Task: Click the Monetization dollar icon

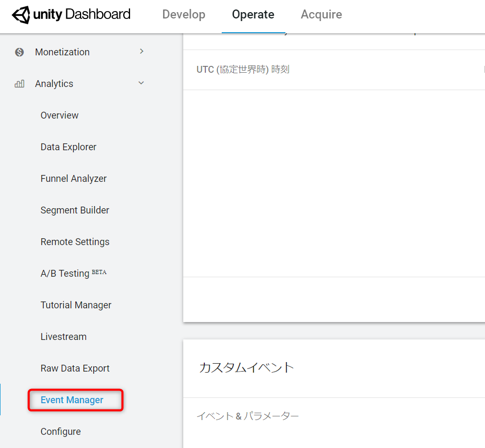Action: [19, 52]
